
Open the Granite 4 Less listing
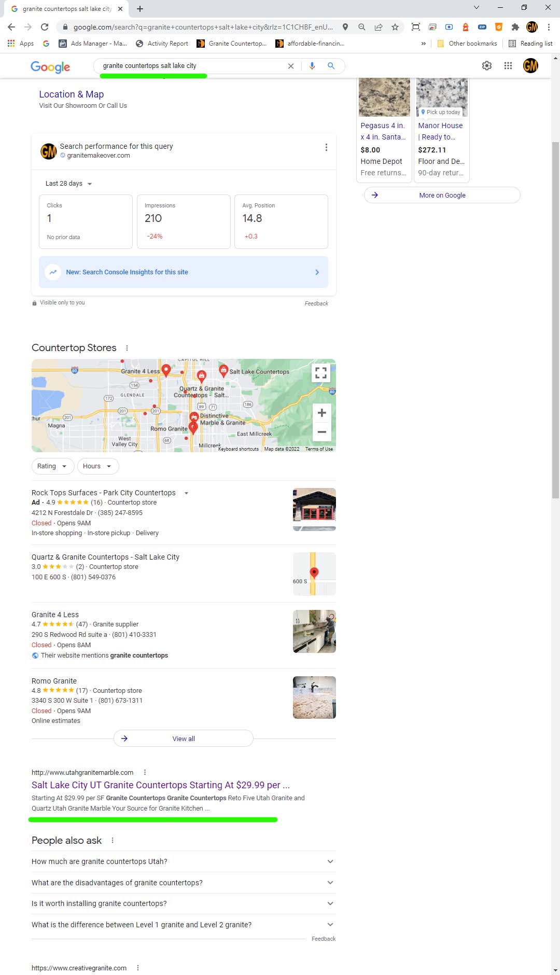tap(55, 615)
